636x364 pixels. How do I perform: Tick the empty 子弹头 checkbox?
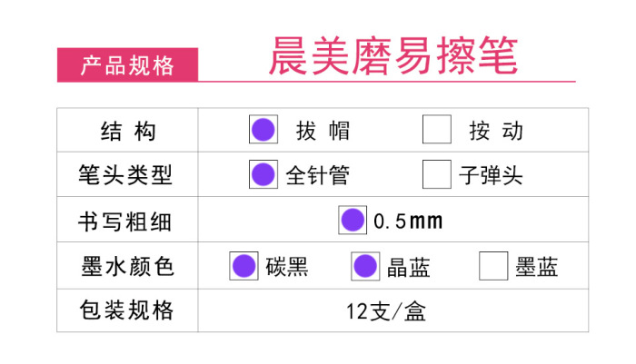(437, 173)
